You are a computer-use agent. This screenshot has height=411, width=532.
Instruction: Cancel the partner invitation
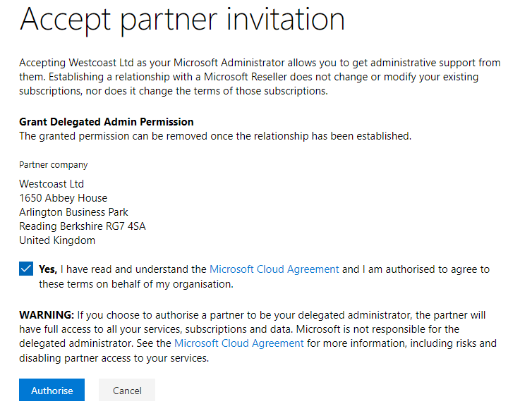point(127,390)
